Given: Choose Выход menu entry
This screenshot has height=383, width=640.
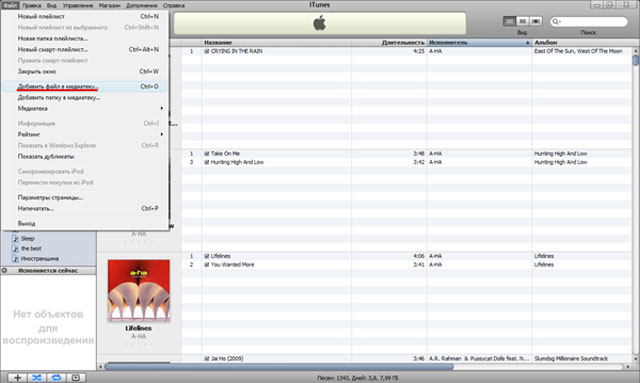Looking at the screenshot, I should pos(85,224).
